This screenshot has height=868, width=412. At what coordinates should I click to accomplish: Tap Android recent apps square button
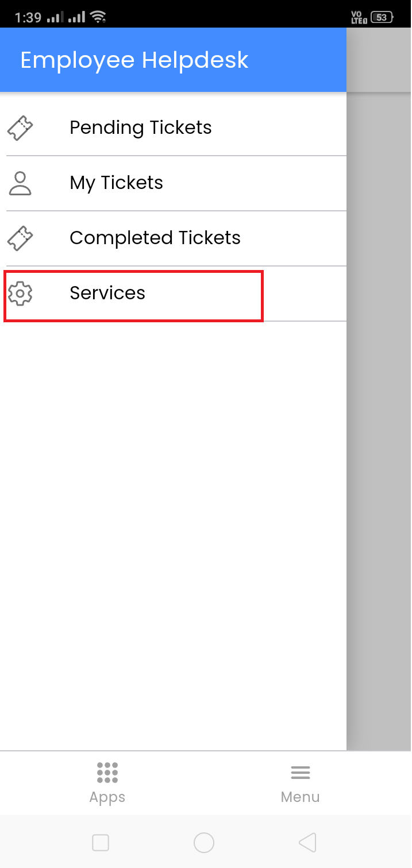pyautogui.click(x=101, y=843)
